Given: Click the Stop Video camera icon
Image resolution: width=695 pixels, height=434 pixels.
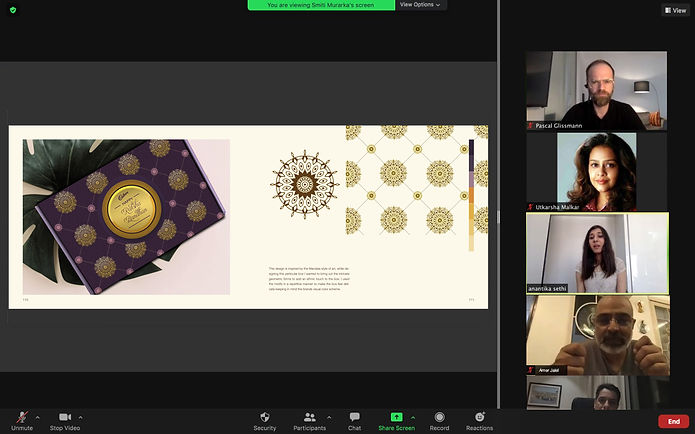Looking at the screenshot, I should click(65, 417).
